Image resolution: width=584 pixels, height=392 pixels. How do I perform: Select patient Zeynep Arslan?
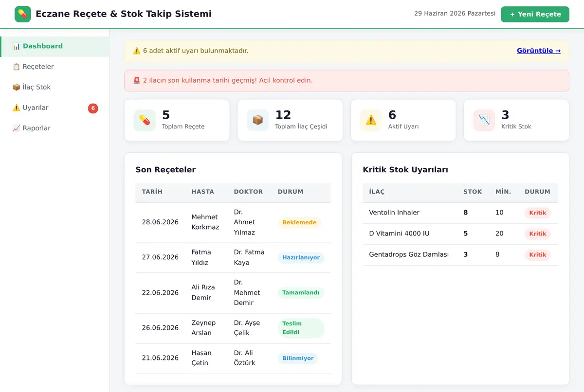[x=203, y=328]
